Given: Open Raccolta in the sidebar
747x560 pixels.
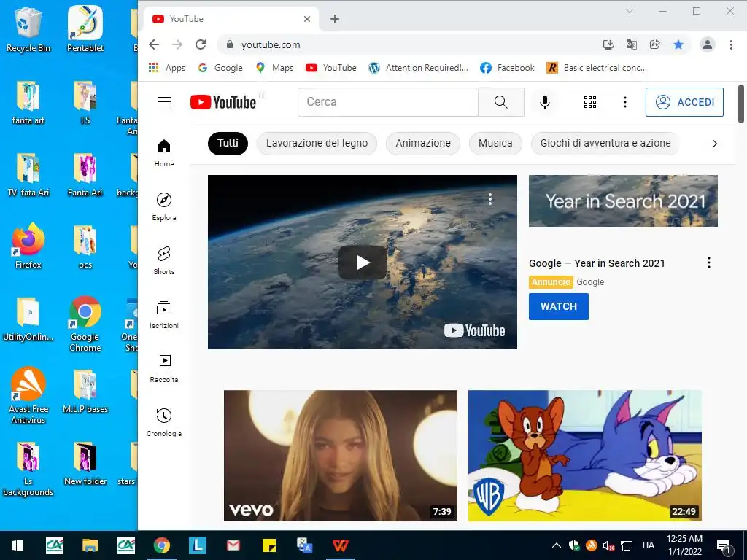Looking at the screenshot, I should [164, 368].
